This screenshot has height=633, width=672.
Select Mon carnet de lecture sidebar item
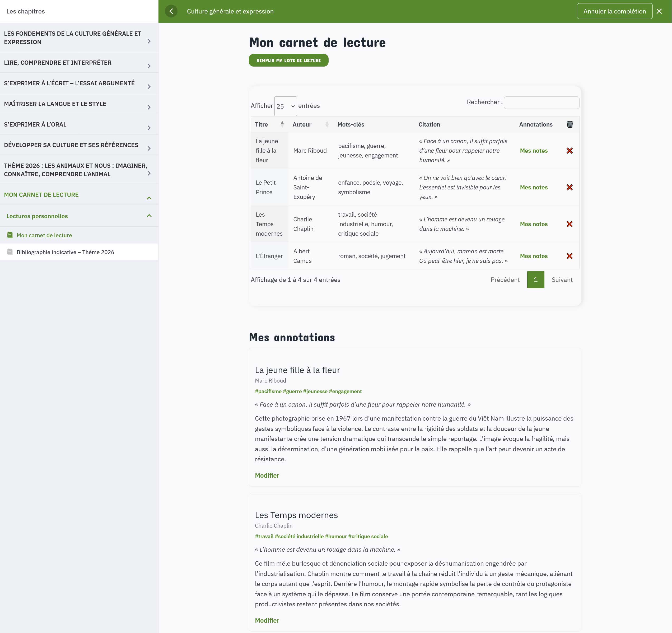(x=44, y=235)
